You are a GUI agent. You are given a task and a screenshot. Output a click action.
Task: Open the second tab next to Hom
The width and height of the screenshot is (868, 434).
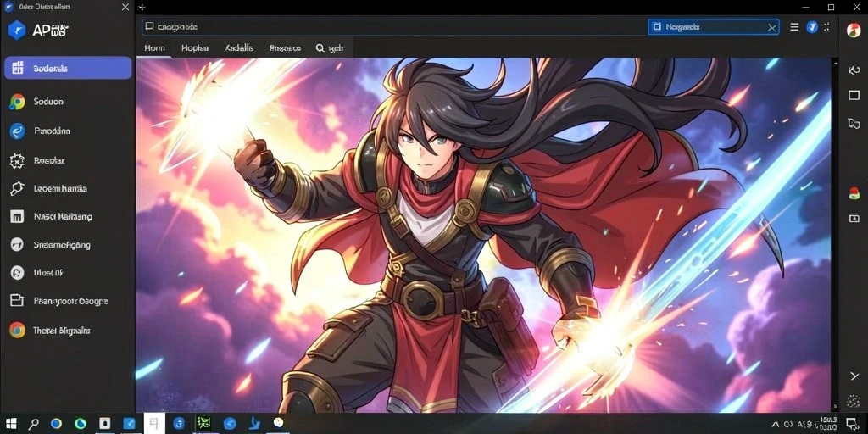point(195,48)
